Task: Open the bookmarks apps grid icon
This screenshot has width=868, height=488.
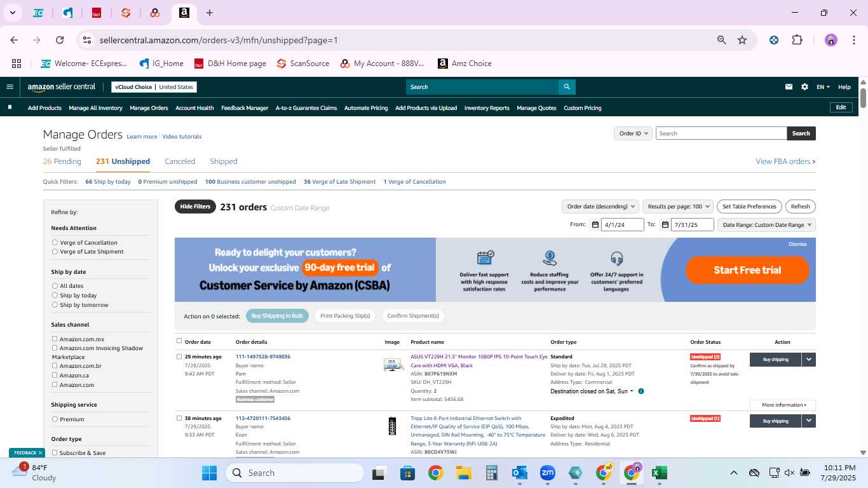Action: tap(17, 64)
